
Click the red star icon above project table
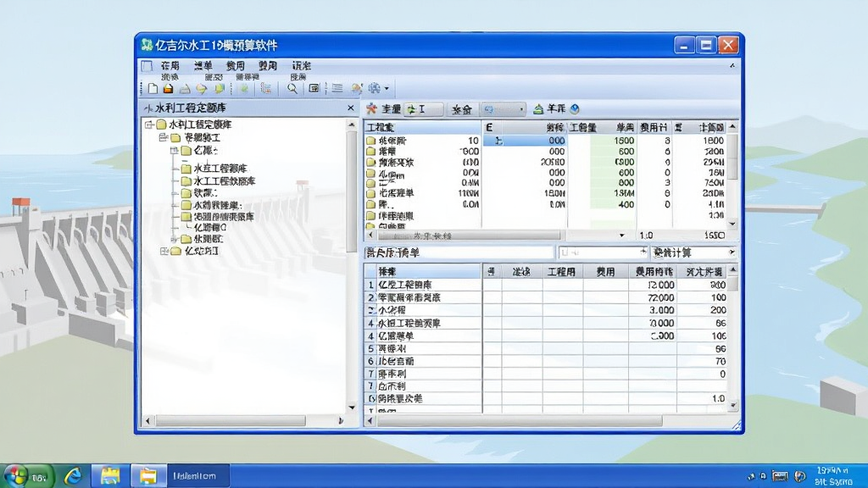coord(371,109)
